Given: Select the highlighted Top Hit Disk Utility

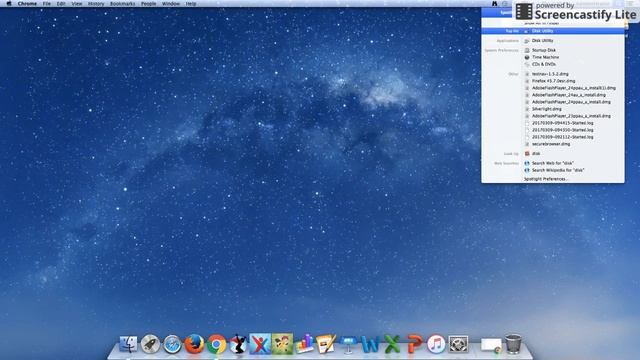Looking at the screenshot, I should pos(553,31).
